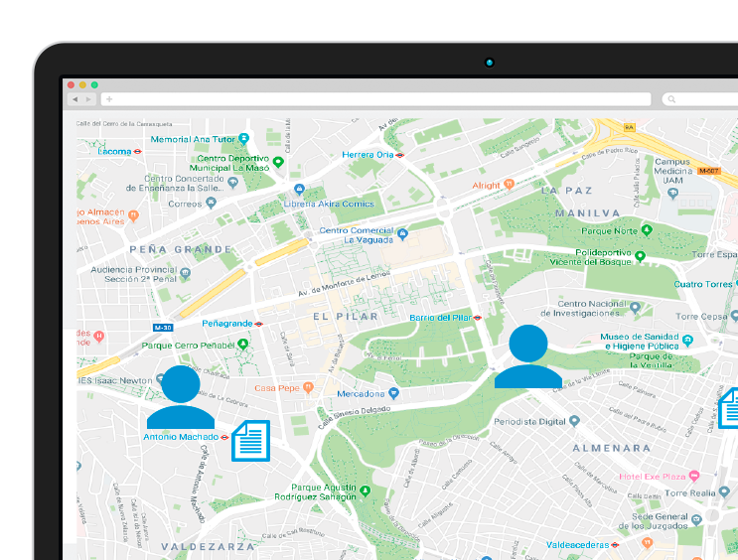
Task: Click the Campus Medicina UAM pin
Action: [672, 193]
